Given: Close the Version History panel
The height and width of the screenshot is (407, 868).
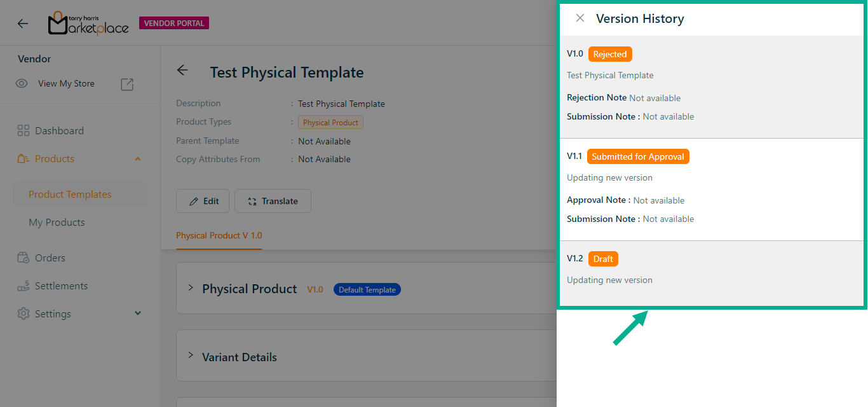Looking at the screenshot, I should pos(580,18).
